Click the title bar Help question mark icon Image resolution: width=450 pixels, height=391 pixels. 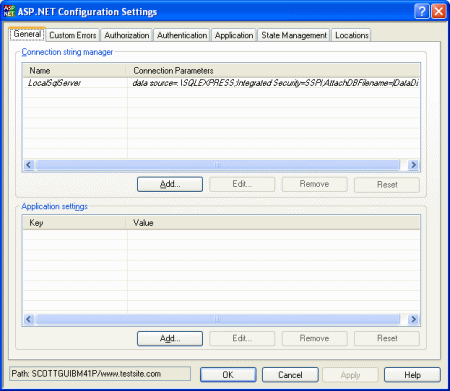[422, 11]
